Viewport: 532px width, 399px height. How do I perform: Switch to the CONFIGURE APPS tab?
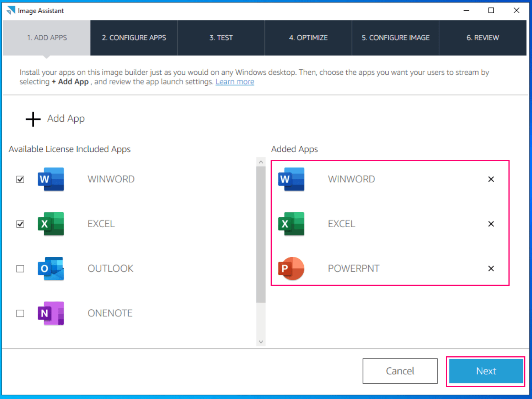point(134,38)
